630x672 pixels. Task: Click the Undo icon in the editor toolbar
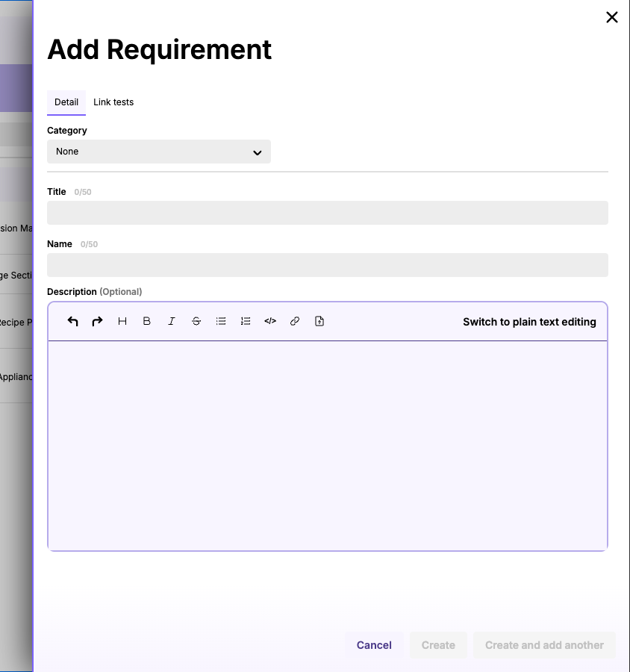72,321
